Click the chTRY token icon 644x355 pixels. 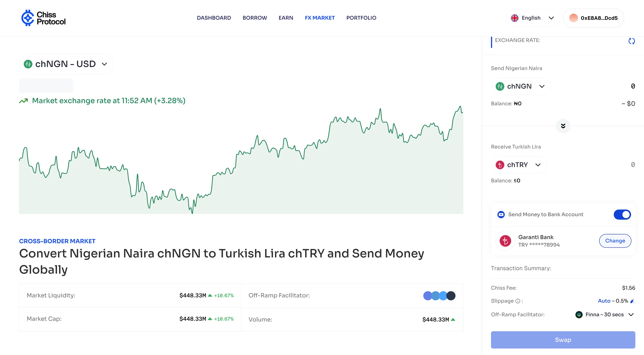500,165
